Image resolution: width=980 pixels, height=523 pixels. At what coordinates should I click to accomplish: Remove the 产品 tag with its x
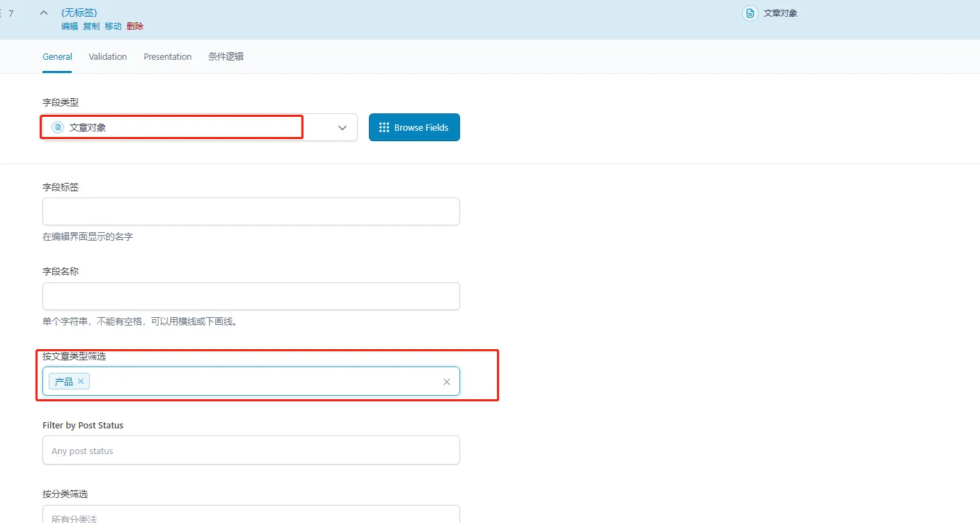click(x=81, y=381)
